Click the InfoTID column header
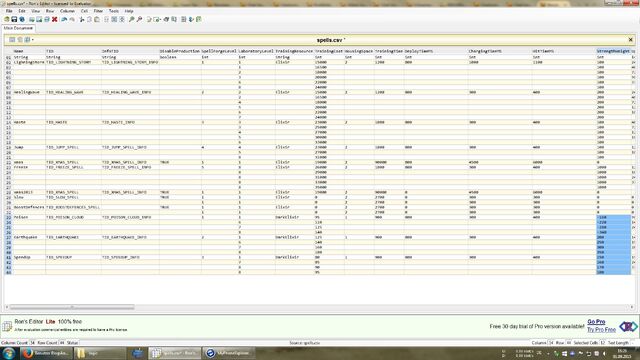 coord(130,51)
